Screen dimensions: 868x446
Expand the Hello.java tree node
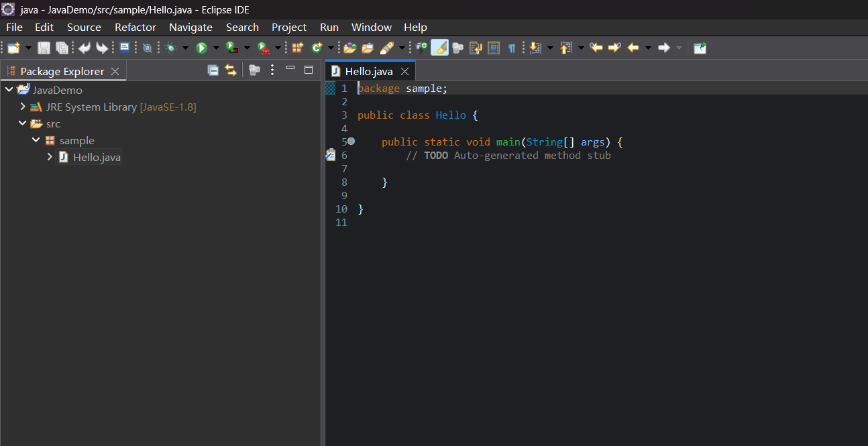coord(49,157)
